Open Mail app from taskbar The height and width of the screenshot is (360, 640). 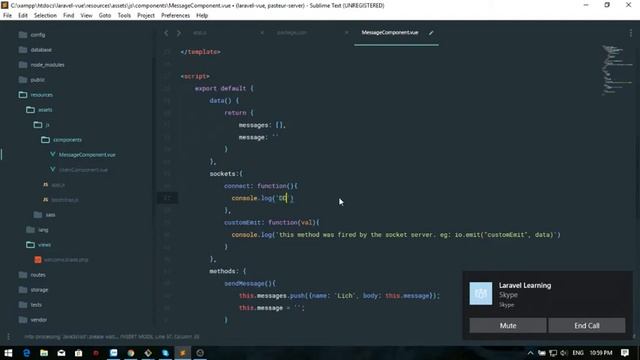coord(61,353)
